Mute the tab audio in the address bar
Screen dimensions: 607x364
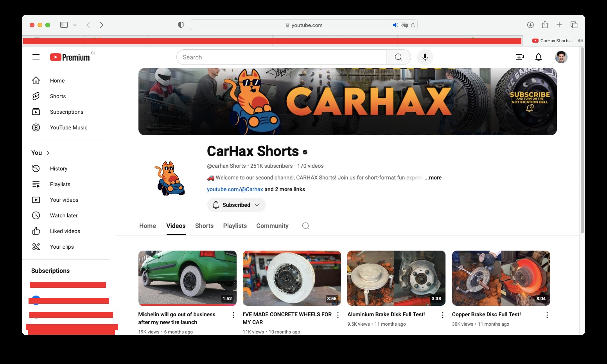pyautogui.click(x=395, y=25)
